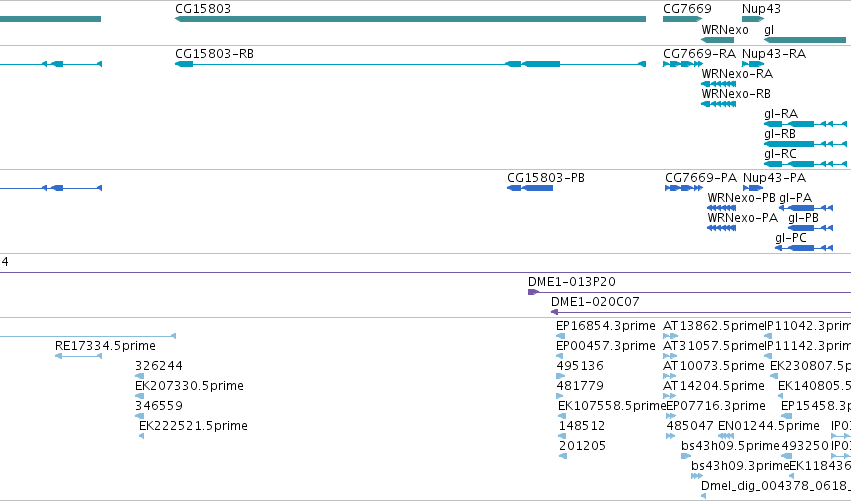This screenshot has width=851, height=501.
Task: Click the "CG15803-PB" protein label
Action: pyautogui.click(x=545, y=178)
